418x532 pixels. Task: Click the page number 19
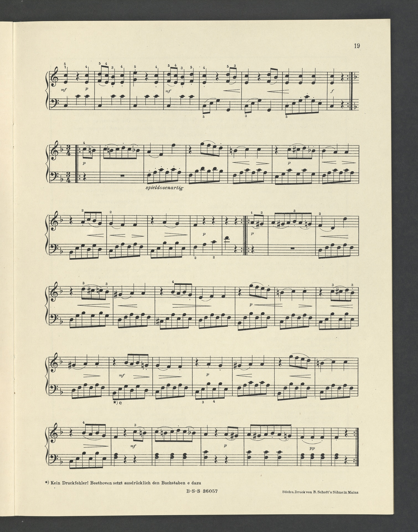(357, 46)
